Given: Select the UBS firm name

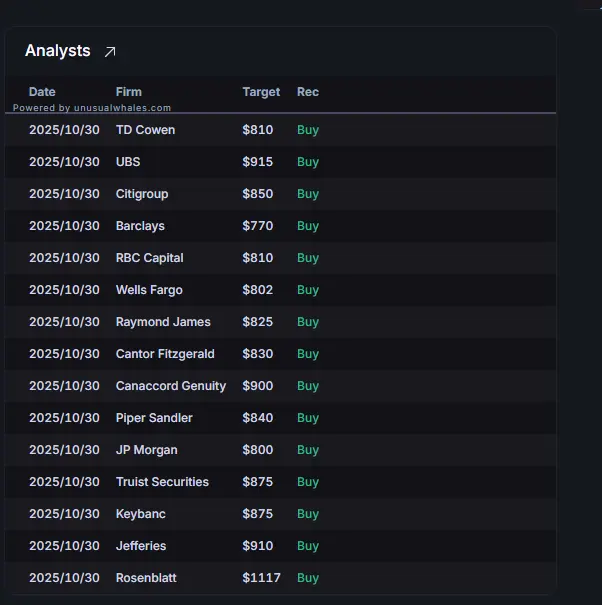Looking at the screenshot, I should pyautogui.click(x=128, y=162).
